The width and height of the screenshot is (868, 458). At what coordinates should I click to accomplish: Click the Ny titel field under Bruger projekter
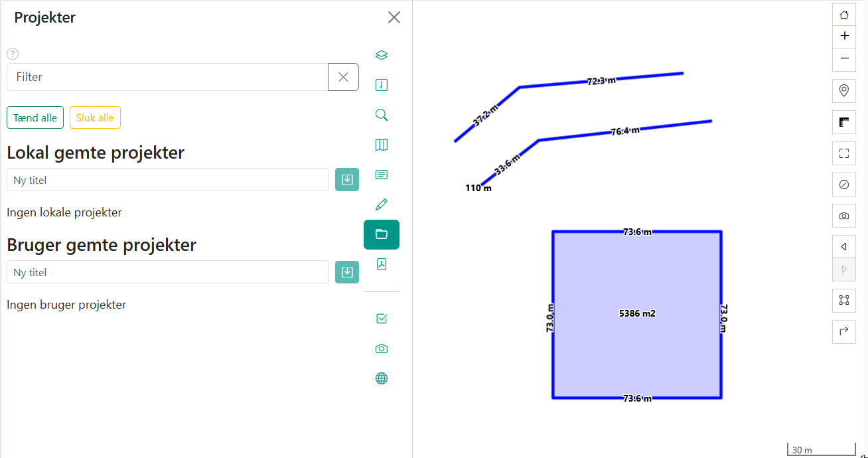pos(167,272)
